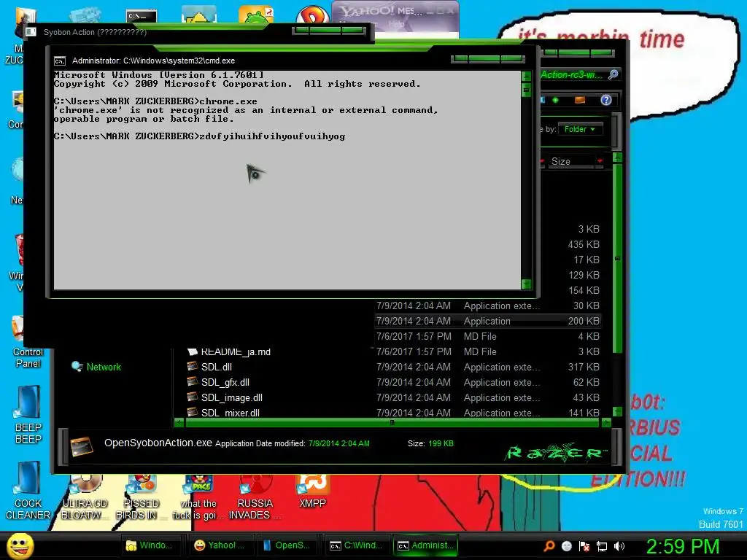Click the 7/6/2017 1:57 PM 4 KB MD File row
The height and width of the screenshot is (560, 747).
coord(487,336)
